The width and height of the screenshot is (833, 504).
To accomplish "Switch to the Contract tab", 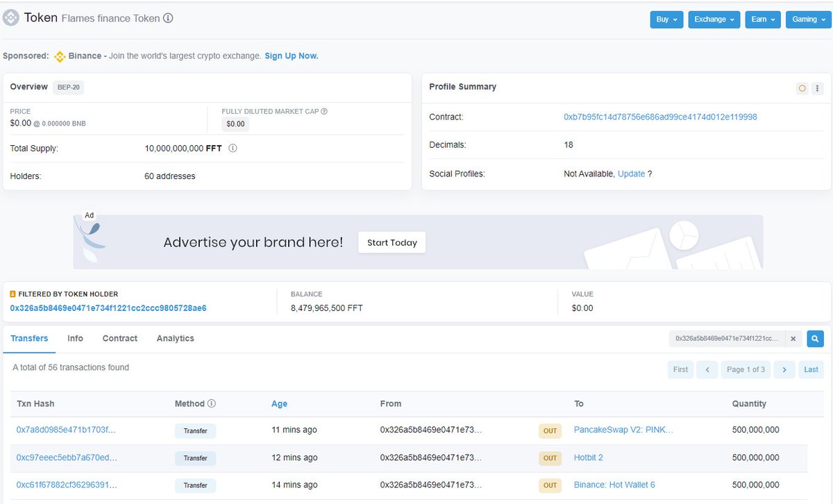I will click(119, 339).
